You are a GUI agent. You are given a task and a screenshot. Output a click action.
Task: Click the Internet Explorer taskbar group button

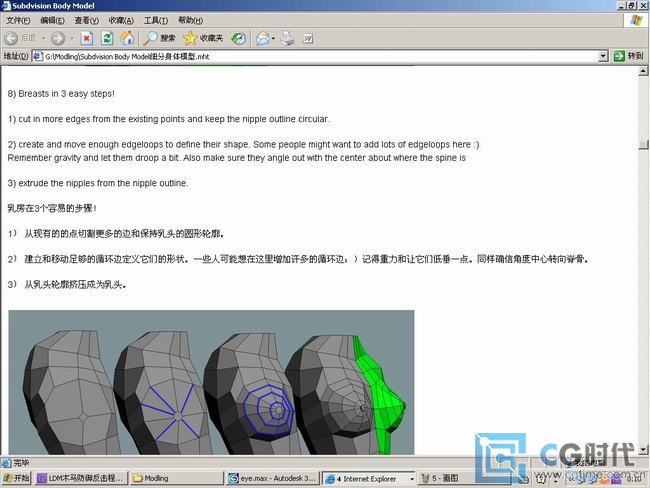pos(369,478)
